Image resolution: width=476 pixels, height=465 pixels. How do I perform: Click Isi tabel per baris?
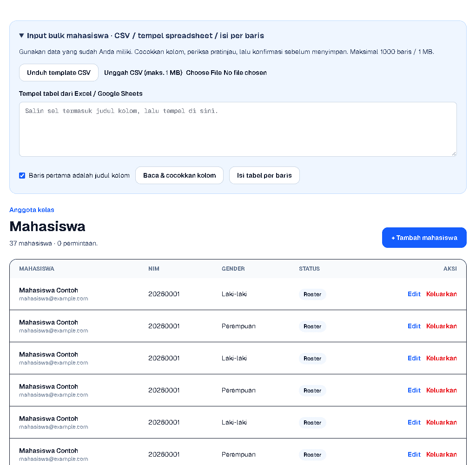[264, 175]
